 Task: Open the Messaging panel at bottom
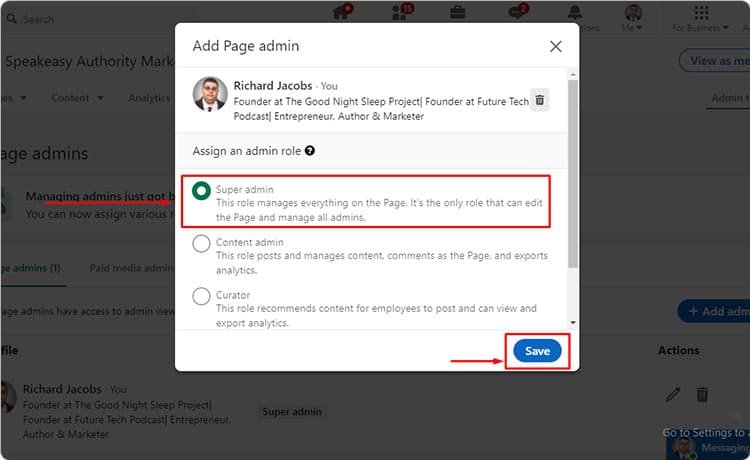click(708, 448)
